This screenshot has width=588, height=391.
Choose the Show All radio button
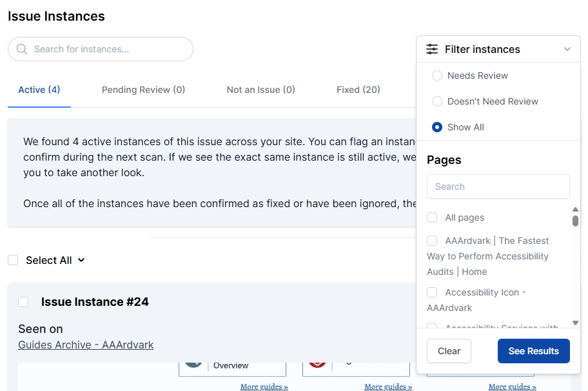point(437,127)
